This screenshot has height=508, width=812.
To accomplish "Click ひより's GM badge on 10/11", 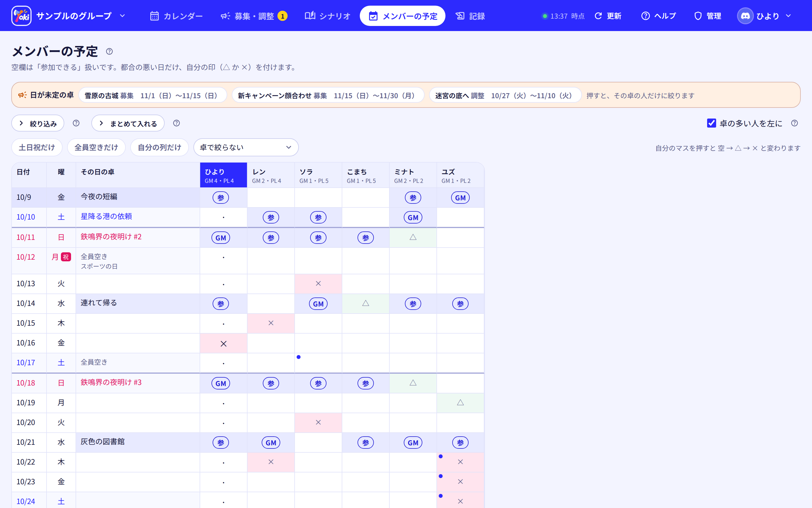I will point(221,238).
